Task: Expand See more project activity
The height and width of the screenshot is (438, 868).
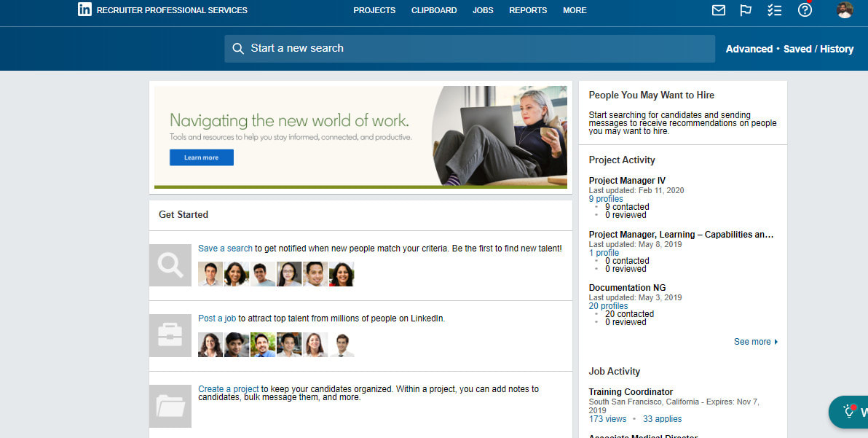Action: click(756, 342)
